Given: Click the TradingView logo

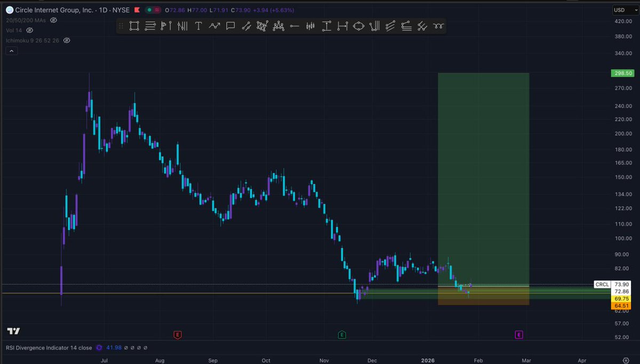Looking at the screenshot, I should click(13, 331).
